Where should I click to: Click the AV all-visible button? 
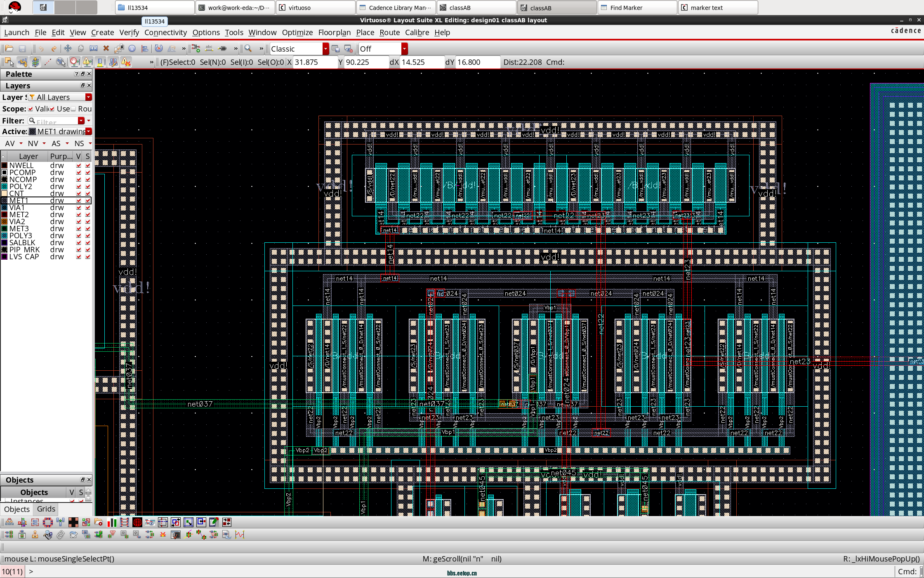pyautogui.click(x=10, y=144)
